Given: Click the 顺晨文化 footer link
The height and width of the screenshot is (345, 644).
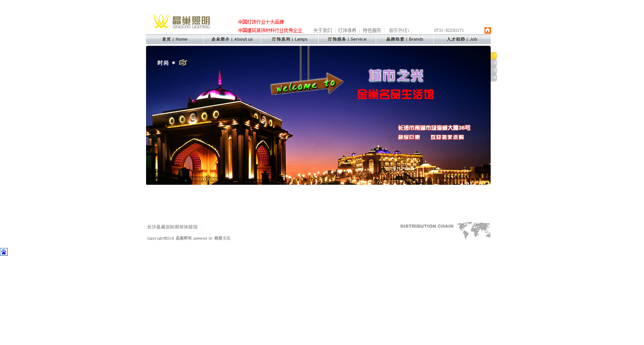Looking at the screenshot, I should (x=222, y=238).
